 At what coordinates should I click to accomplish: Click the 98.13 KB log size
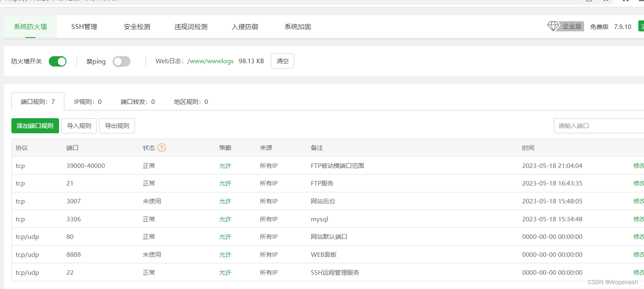pyautogui.click(x=251, y=61)
